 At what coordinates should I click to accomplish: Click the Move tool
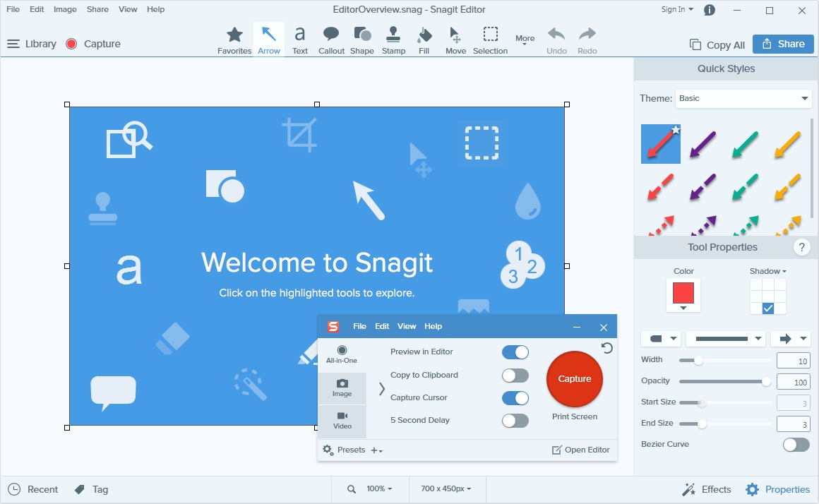(455, 40)
